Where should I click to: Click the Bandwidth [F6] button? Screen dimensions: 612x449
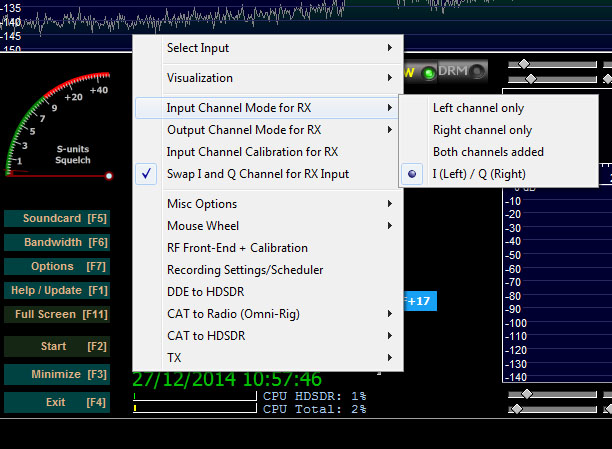pos(57,242)
